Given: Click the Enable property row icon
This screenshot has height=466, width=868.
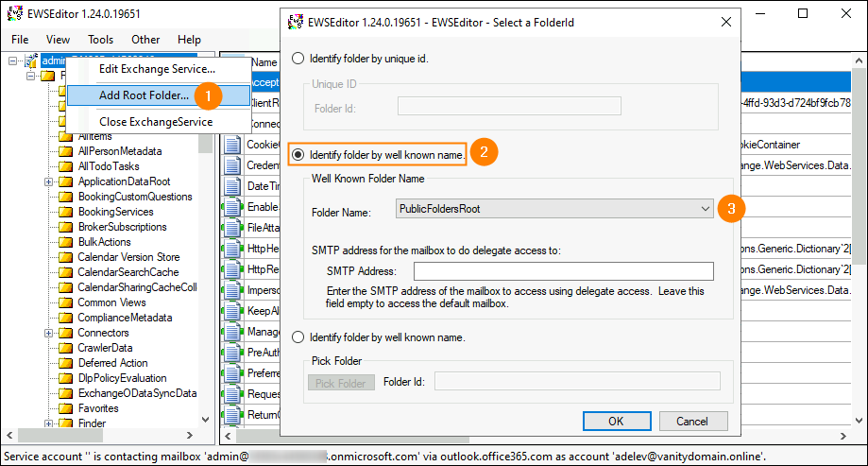Looking at the screenshot, I should [232, 207].
